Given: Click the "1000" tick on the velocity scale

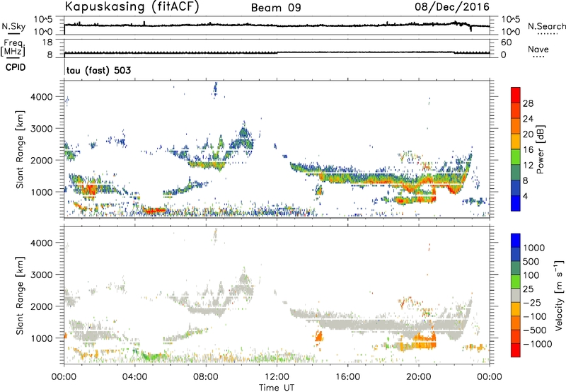Looking at the screenshot, I should 534,248.
